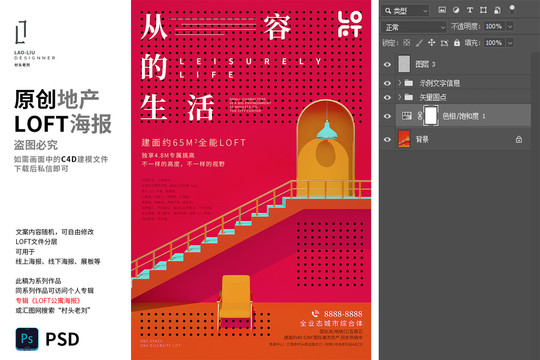
Task: Click the red 专辑《LOFT公寓海报》 link
Action: pos(48,300)
